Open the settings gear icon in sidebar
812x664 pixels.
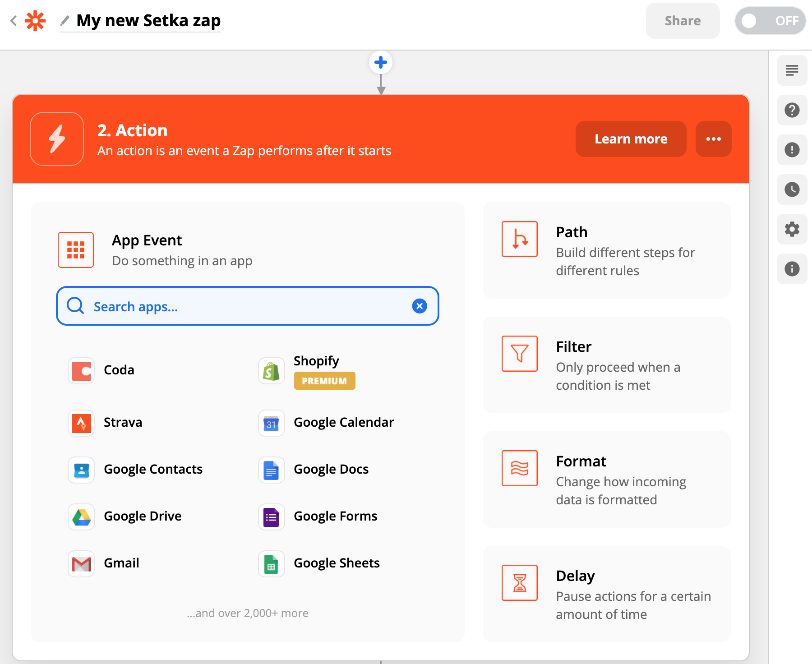click(792, 229)
